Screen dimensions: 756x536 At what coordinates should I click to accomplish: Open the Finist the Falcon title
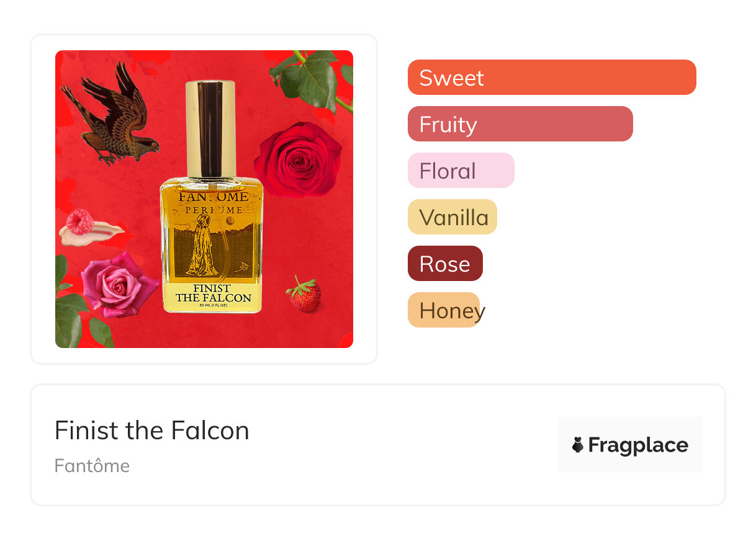(x=152, y=431)
